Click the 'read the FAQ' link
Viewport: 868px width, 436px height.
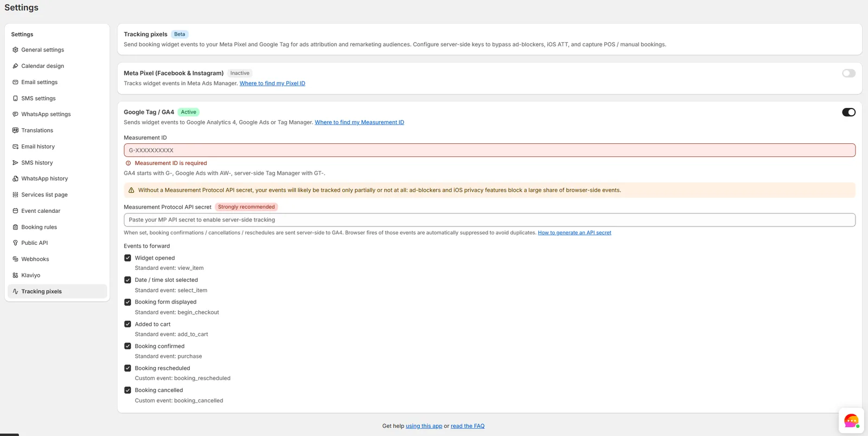468,426
